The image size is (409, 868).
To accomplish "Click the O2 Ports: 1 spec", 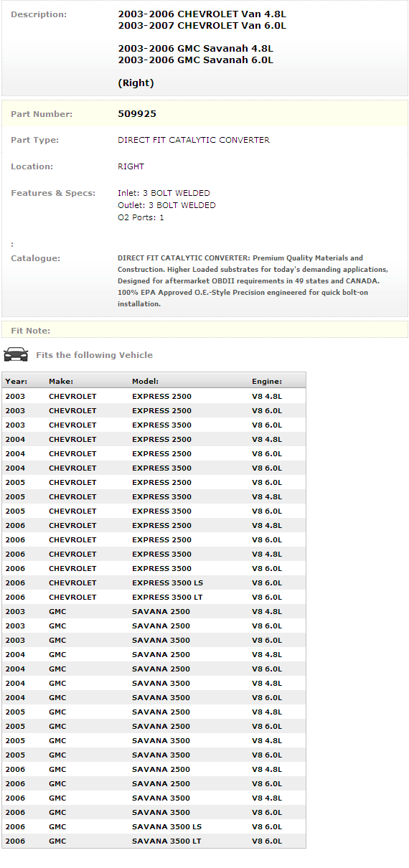I will 141,217.
